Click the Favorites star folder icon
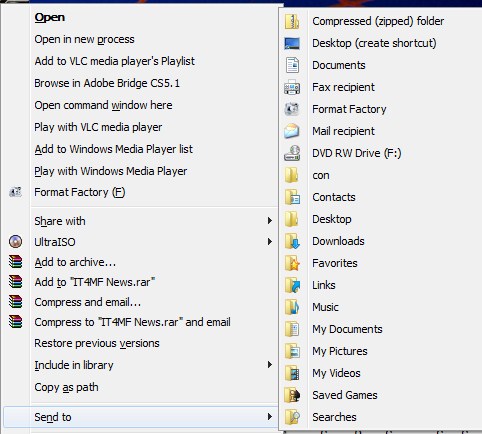Viewport: 482px width, 434px height. [x=292, y=263]
